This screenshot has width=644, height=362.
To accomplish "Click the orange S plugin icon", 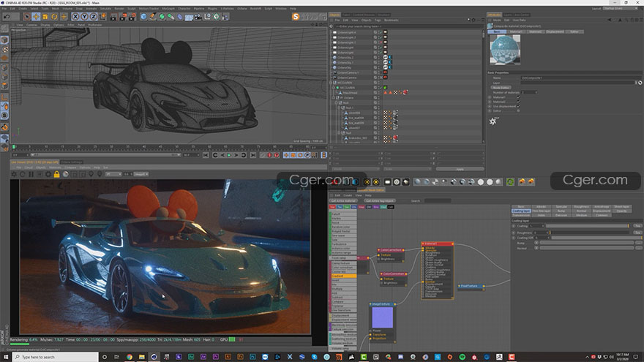I will pyautogui.click(x=296, y=17).
